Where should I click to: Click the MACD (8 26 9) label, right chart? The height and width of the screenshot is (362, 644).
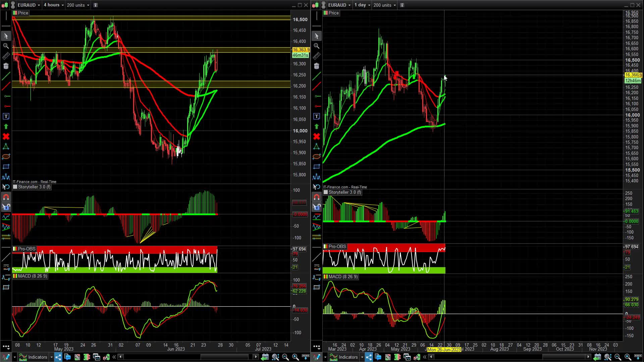click(x=343, y=277)
